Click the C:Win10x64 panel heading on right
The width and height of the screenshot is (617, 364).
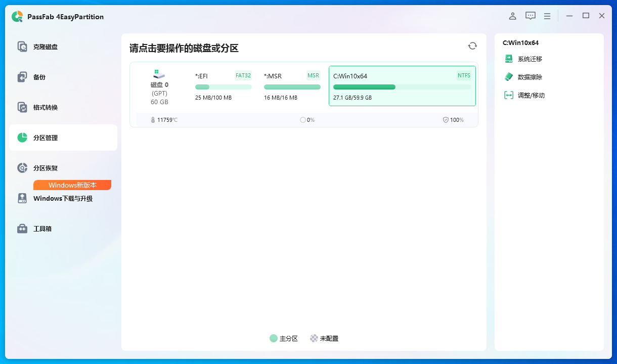pyautogui.click(x=520, y=43)
